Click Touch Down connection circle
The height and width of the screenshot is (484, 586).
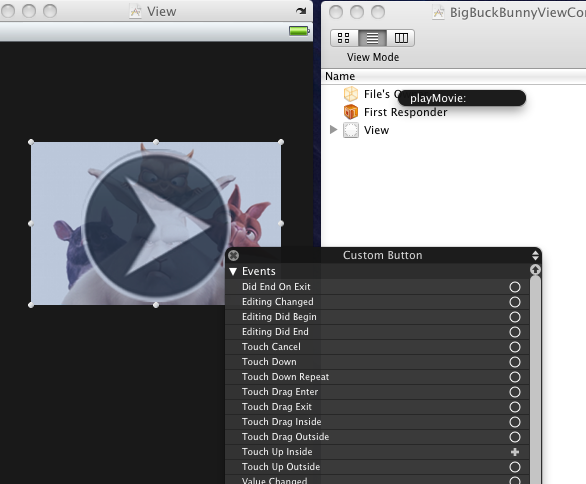(515, 362)
